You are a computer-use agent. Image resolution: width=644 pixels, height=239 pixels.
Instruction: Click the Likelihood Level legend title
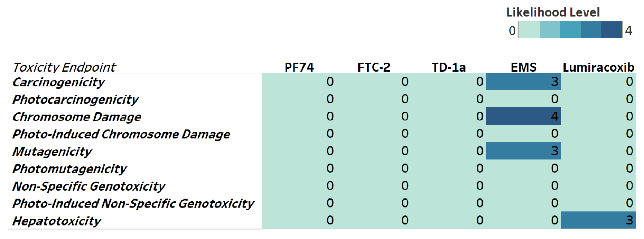point(553,12)
